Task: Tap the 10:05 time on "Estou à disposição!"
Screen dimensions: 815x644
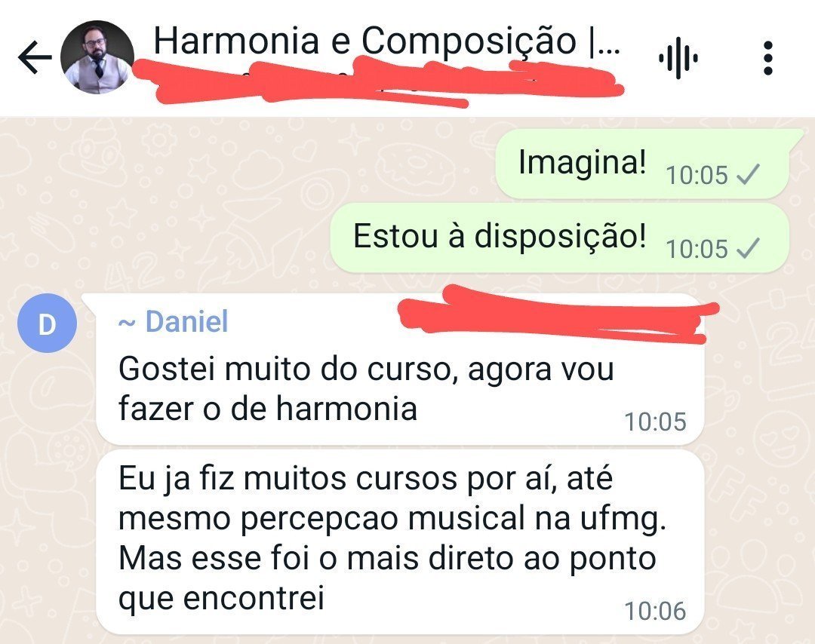Action: pos(697,248)
